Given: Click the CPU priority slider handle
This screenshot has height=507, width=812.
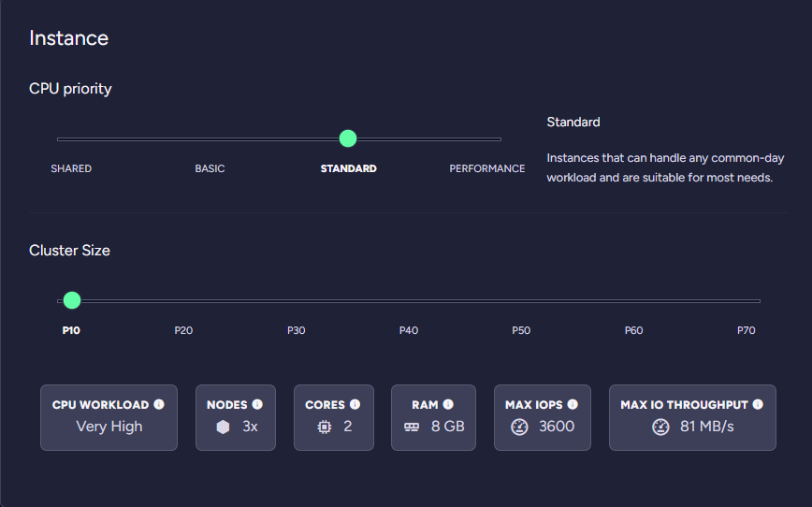Looking at the screenshot, I should 348,138.
